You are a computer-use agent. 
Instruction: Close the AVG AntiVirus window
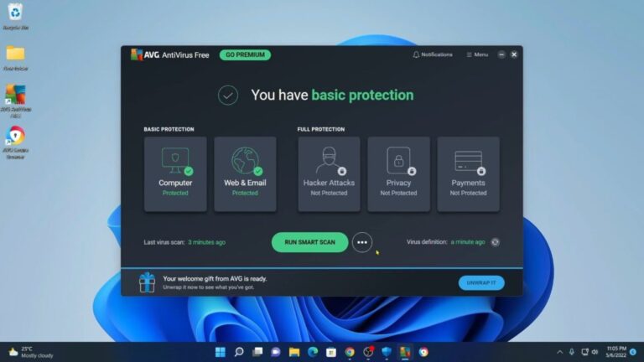click(514, 54)
